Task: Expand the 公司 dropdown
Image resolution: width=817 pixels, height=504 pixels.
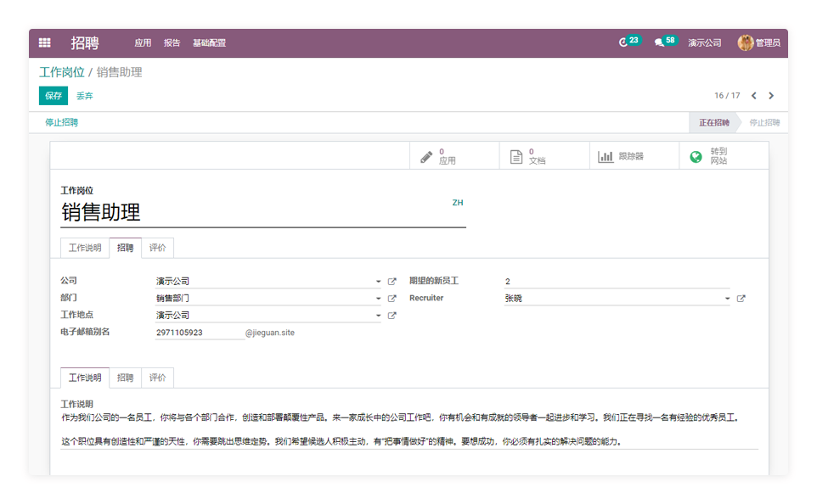Action: coord(378,282)
